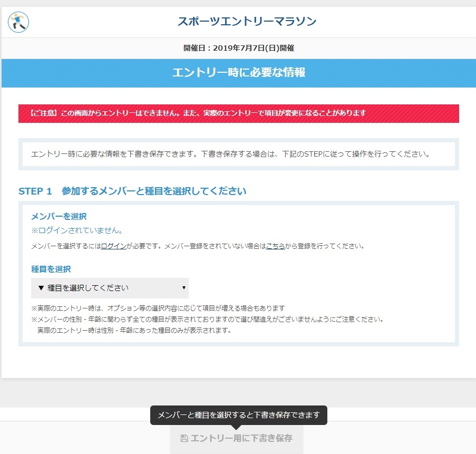Viewport: 476px width, 454px height.
Task: Click the runner logo icon
Action: coord(18,22)
